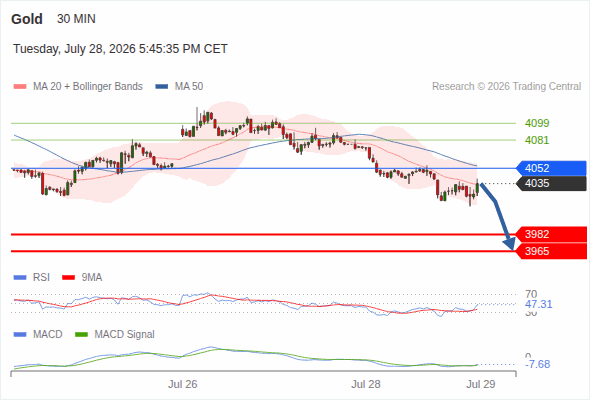The width and height of the screenshot is (590, 400).
Task: Click the Gold instrument title
Action: coord(27,19)
